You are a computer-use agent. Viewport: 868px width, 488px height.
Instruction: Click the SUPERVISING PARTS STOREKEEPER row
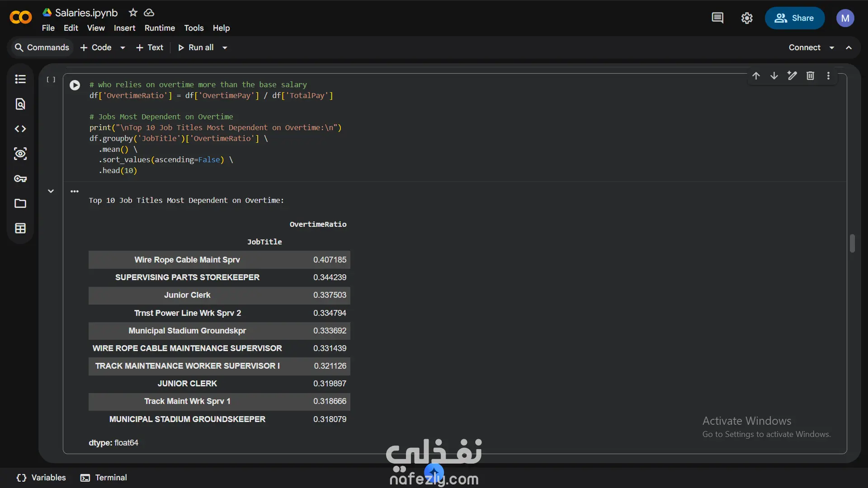point(219,277)
